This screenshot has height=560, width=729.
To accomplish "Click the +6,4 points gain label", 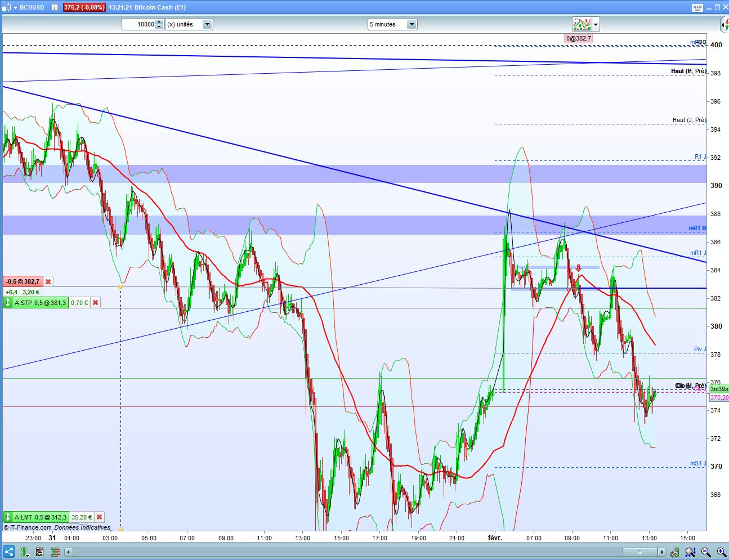I will pos(11,292).
